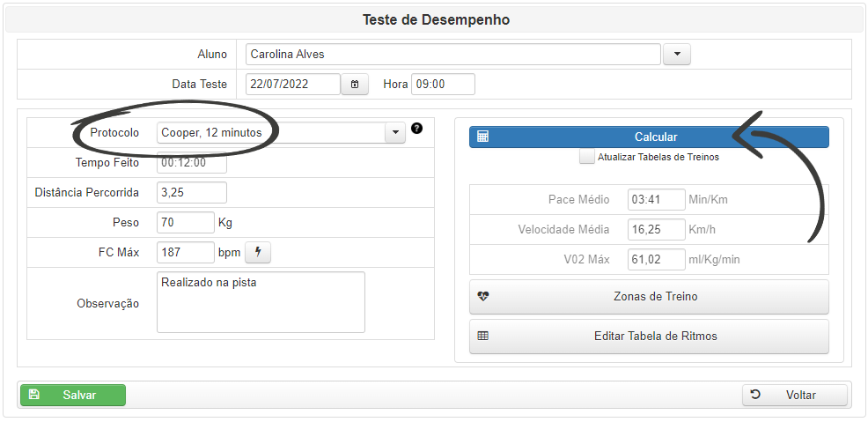Click the table icon on Editar Tabela de Ritmos
This screenshot has width=868, height=422.
tap(482, 337)
